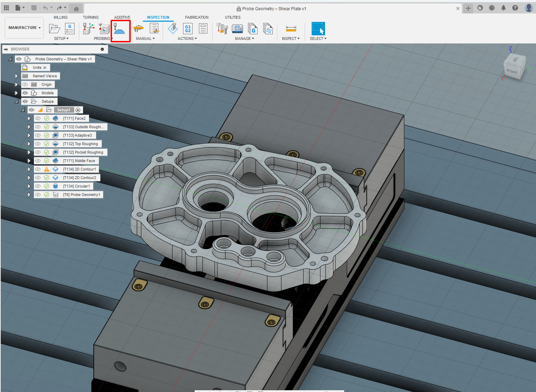Expand the Adaptive3 operation node
The image size is (536, 392).
(x=29, y=135)
